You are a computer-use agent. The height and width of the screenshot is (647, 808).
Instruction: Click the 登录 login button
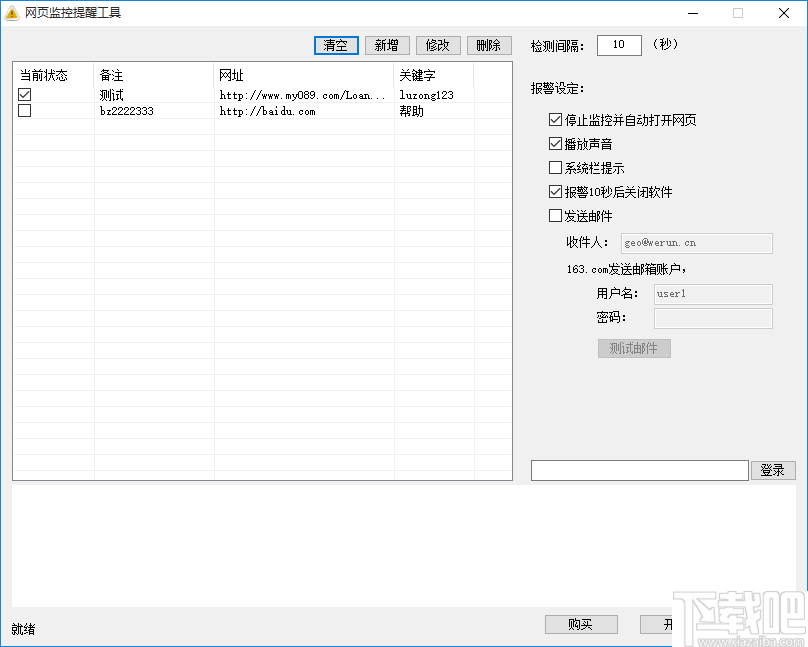click(x=773, y=469)
